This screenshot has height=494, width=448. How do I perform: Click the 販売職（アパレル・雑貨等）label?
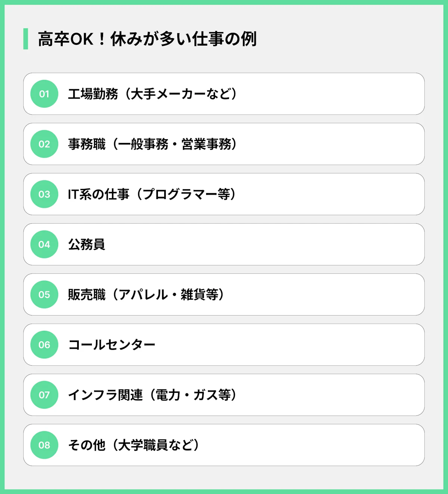(146, 295)
